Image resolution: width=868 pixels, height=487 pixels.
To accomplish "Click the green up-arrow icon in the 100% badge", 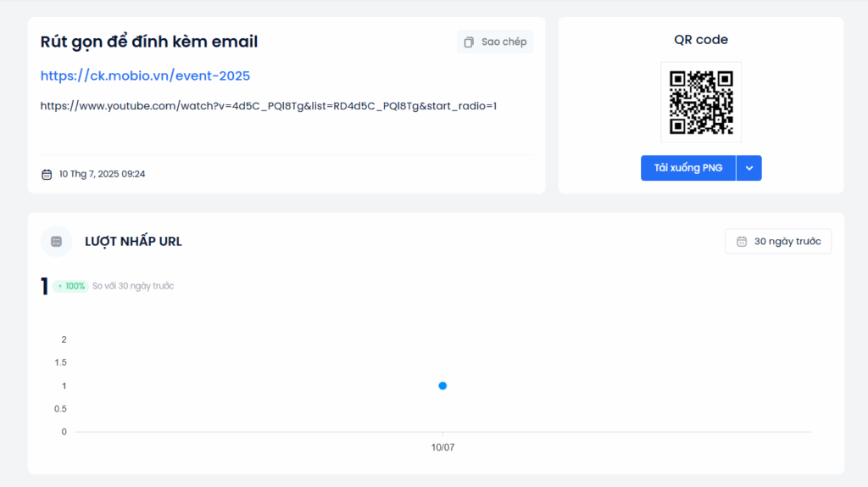I will tap(60, 287).
